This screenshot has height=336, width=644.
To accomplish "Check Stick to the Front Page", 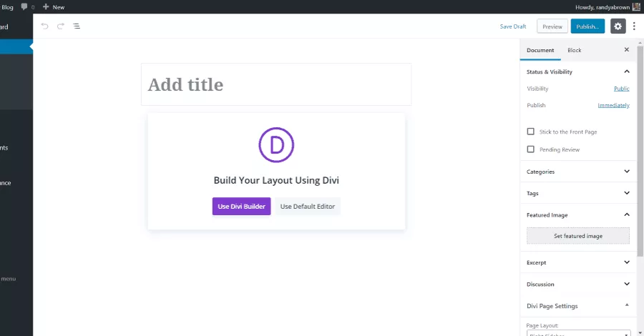I will click(531, 132).
